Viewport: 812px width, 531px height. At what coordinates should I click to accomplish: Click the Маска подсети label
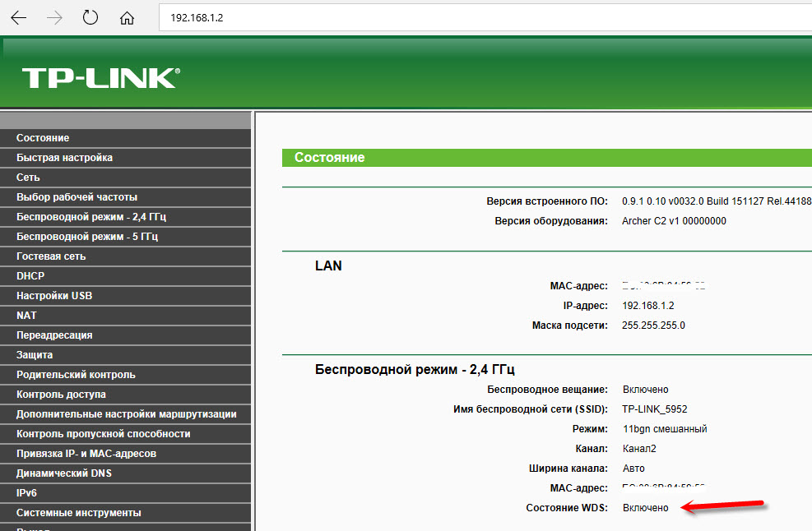coord(569,326)
